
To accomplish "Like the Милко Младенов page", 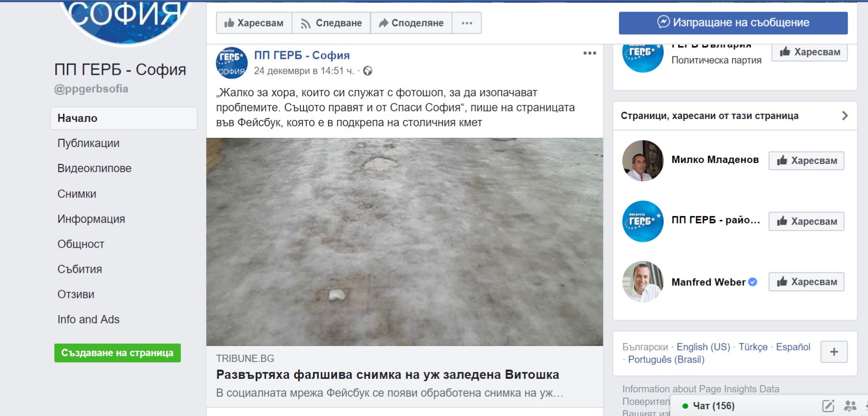I will pos(806,161).
